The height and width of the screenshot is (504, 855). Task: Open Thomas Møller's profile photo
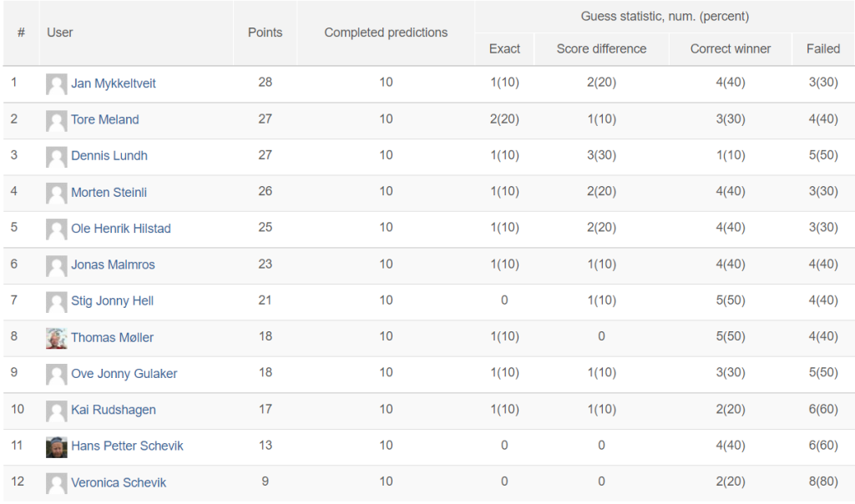pyautogui.click(x=56, y=338)
